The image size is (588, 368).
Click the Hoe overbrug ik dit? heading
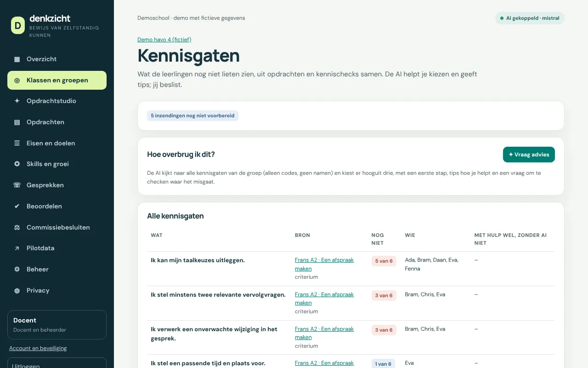[x=181, y=155]
